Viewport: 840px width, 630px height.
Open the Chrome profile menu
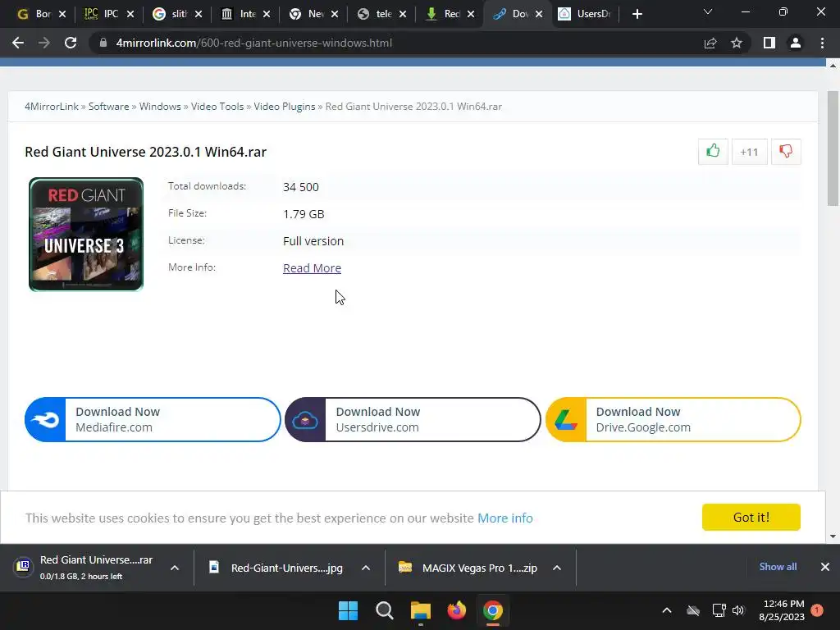point(796,43)
